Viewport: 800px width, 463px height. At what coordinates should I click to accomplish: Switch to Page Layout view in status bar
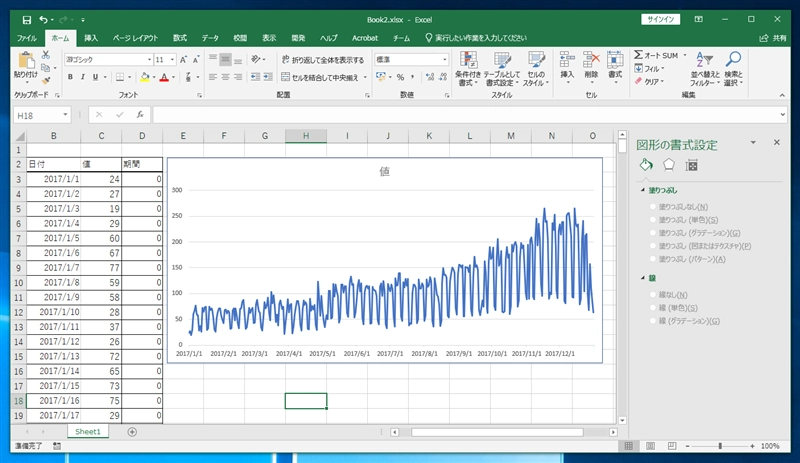click(651, 446)
